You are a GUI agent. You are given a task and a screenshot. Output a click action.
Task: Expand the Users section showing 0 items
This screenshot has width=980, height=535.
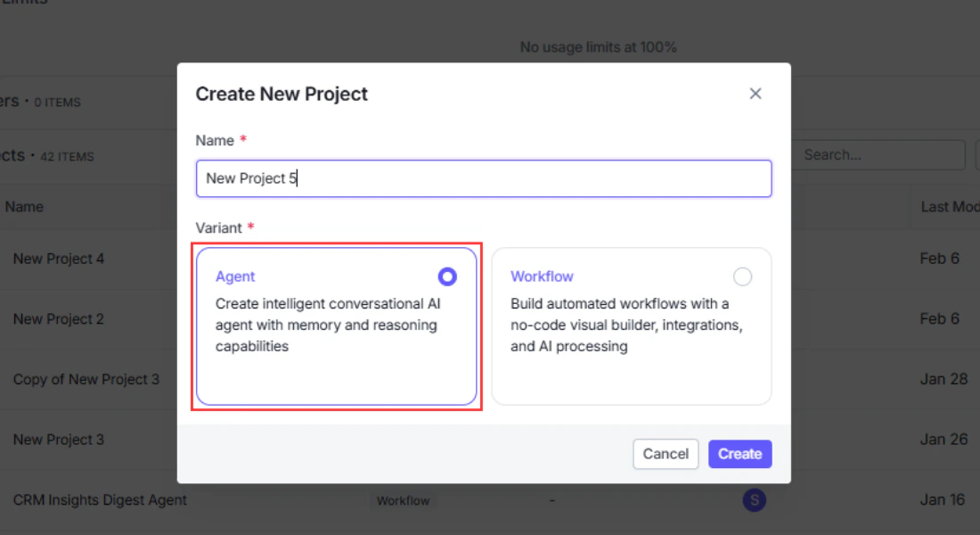(36, 102)
